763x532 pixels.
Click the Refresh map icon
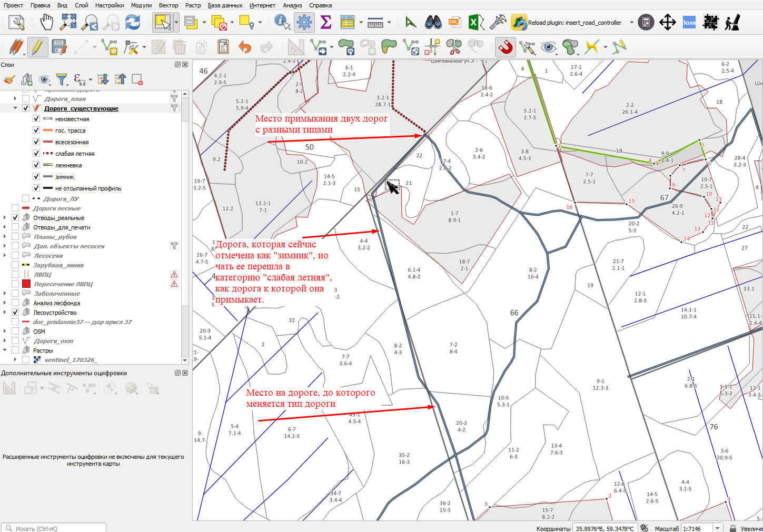(x=133, y=23)
